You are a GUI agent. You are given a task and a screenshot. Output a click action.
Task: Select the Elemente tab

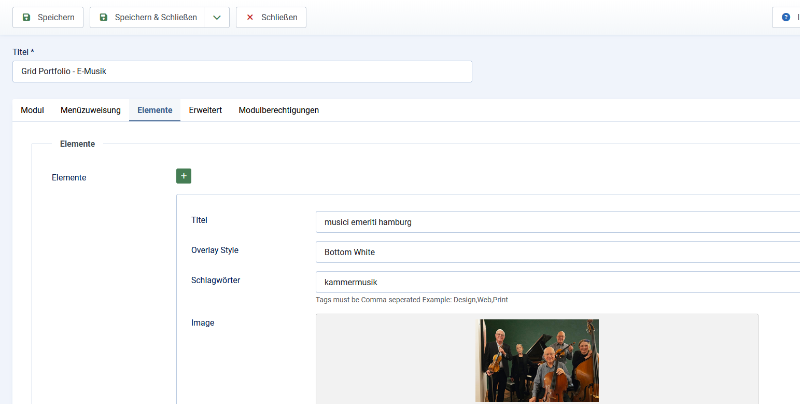coord(155,110)
